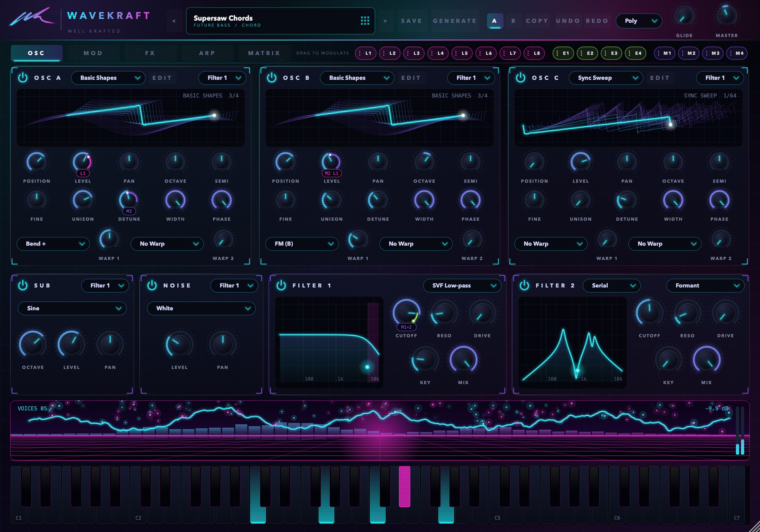The width and height of the screenshot is (760, 532).
Task: Click the MASTER volume knob
Action: (726, 16)
